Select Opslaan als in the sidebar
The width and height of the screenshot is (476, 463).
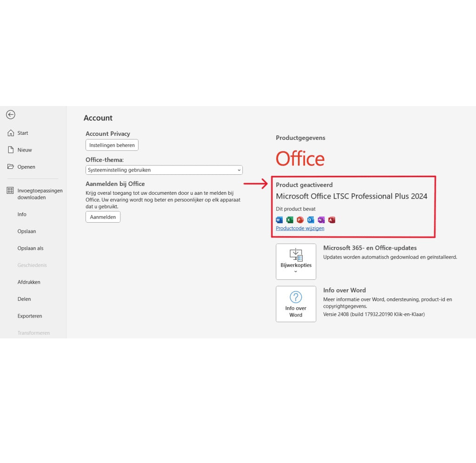coord(30,248)
